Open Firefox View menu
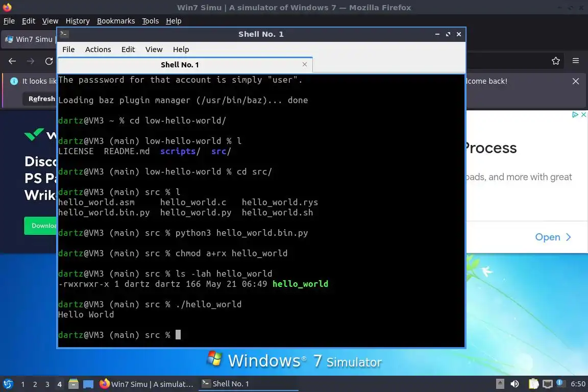588x392 pixels. (50, 21)
